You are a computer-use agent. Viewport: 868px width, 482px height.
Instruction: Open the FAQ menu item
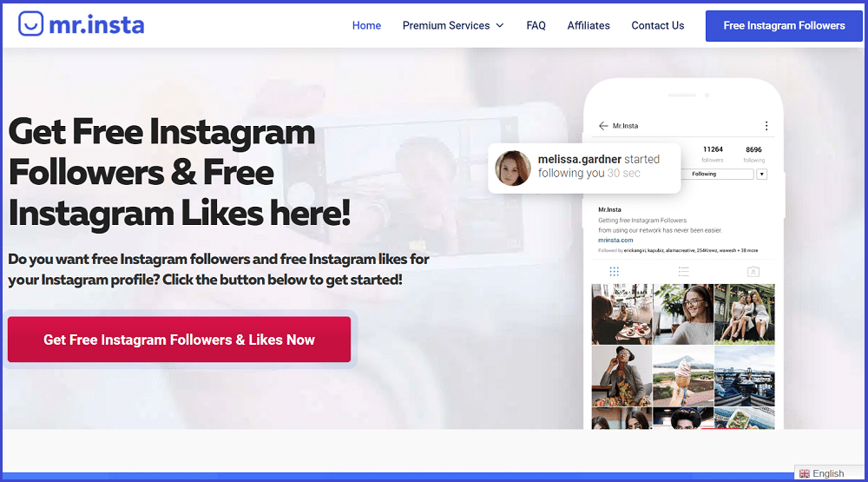[536, 25]
